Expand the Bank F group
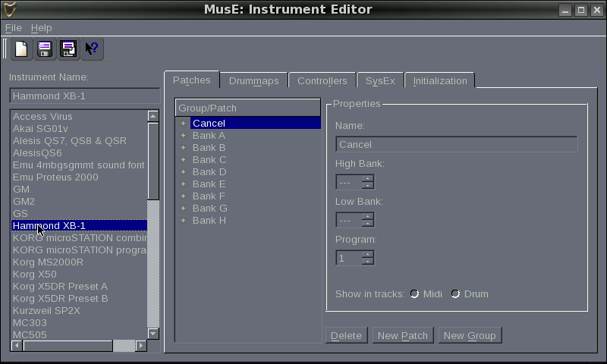 point(183,196)
